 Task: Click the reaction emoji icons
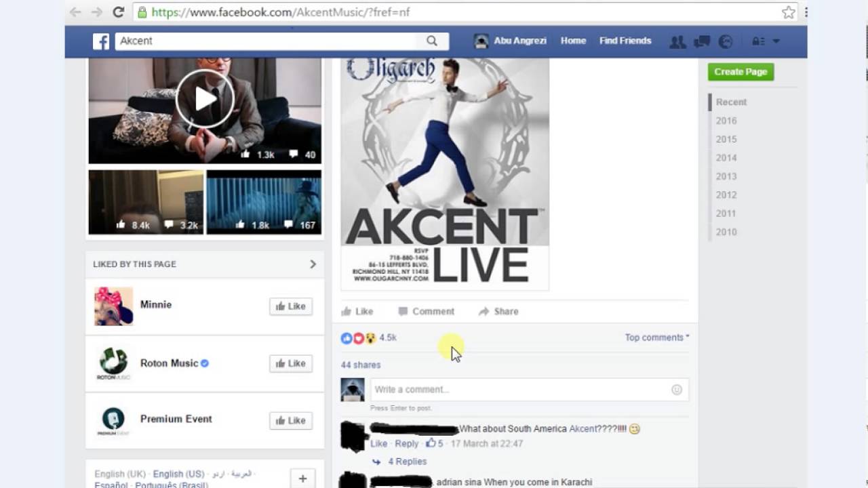click(359, 338)
